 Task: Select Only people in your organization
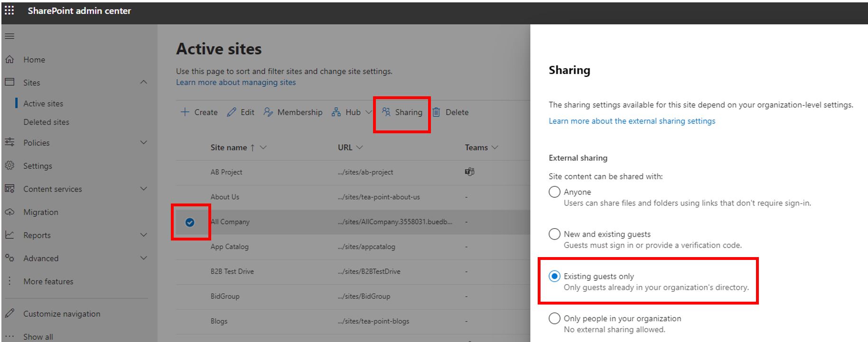click(x=554, y=318)
